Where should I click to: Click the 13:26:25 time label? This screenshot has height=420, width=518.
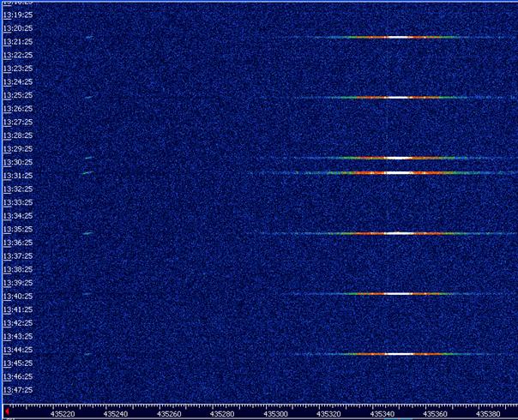point(18,109)
